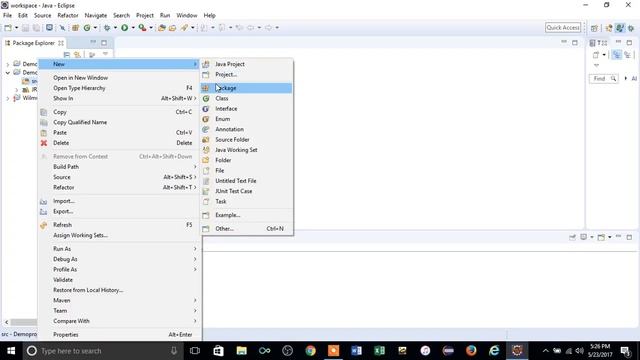Screen dimensions: 640x360
Task: Toggle Link with Editor in Package Explorer
Action: [77, 55]
